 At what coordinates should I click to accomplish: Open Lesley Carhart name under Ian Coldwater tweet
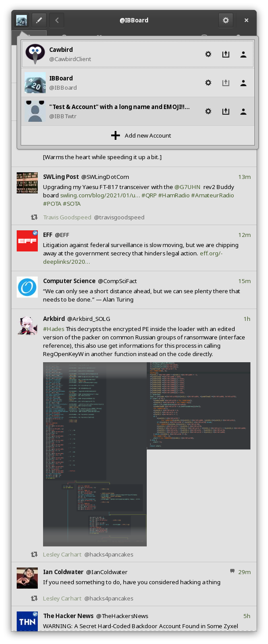coord(62,598)
